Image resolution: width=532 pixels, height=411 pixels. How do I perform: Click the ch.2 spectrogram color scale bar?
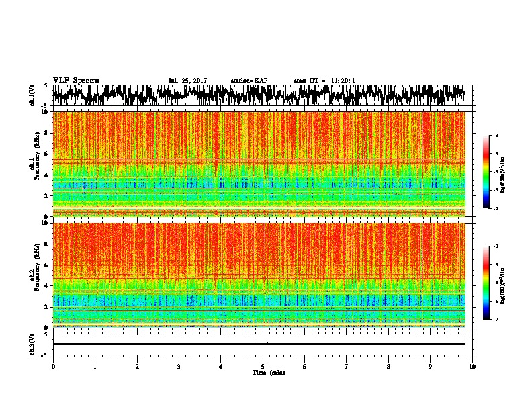coord(486,283)
